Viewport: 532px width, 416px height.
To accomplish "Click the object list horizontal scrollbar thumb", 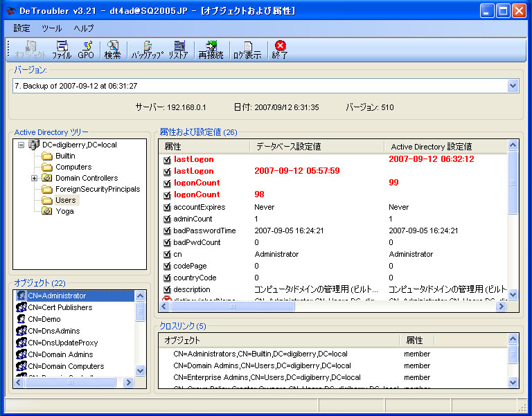I will (x=70, y=383).
